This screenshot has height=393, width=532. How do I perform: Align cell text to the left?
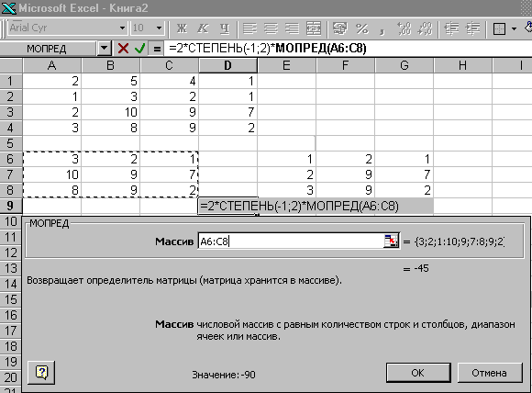(x=249, y=28)
